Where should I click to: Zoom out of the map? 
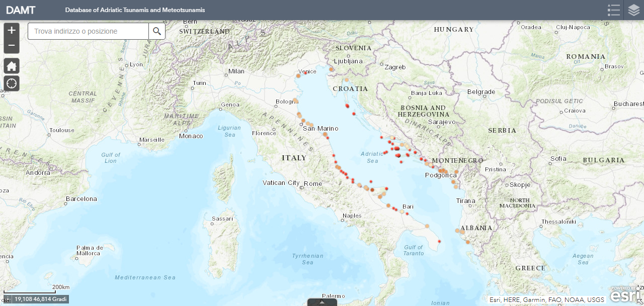click(x=12, y=46)
